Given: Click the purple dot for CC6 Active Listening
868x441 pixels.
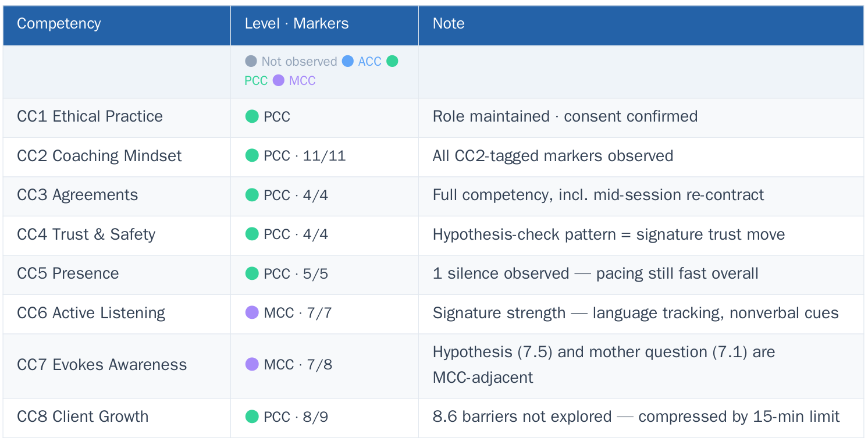Looking at the screenshot, I should tap(252, 312).
